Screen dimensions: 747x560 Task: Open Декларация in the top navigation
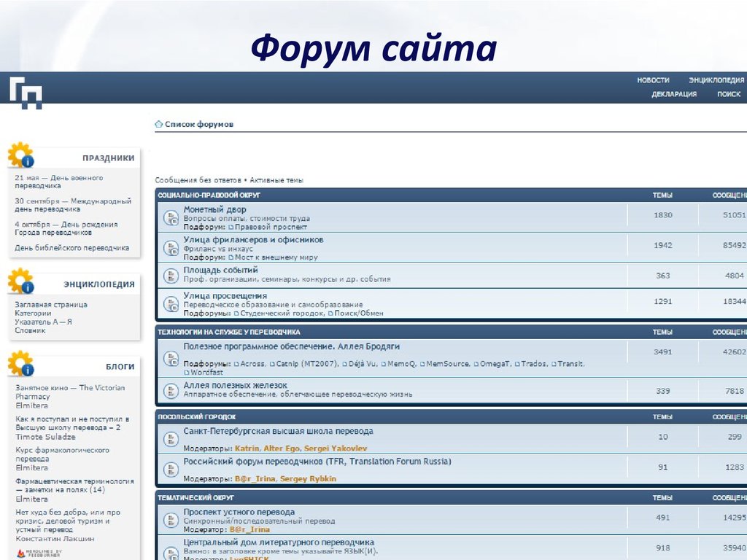[x=673, y=94]
